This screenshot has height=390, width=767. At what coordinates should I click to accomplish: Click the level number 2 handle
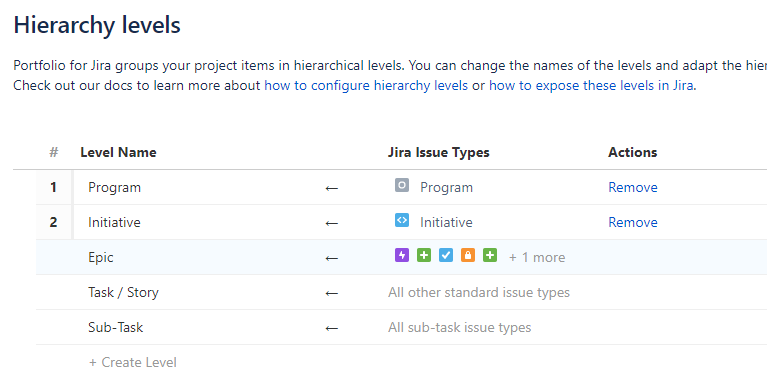coord(53,222)
